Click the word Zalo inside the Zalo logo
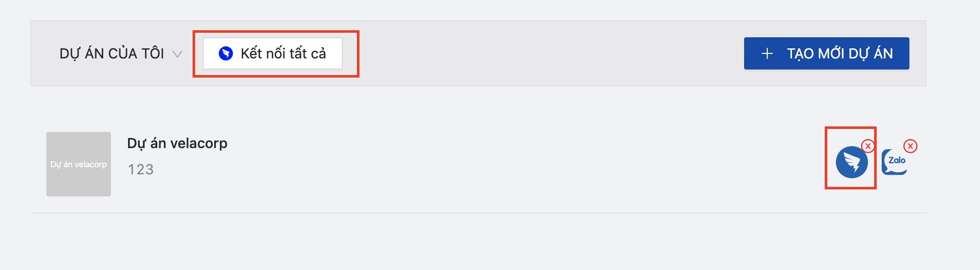Viewport: 980px width, 270px height. [x=897, y=160]
